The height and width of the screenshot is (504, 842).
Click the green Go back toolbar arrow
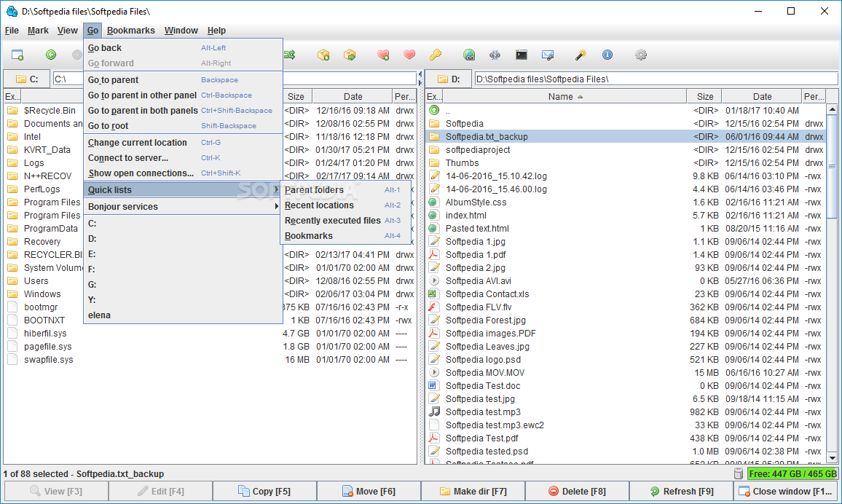[x=50, y=55]
